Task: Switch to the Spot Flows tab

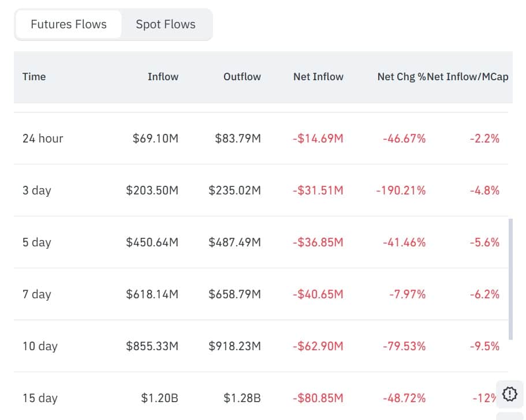Action: click(x=165, y=24)
